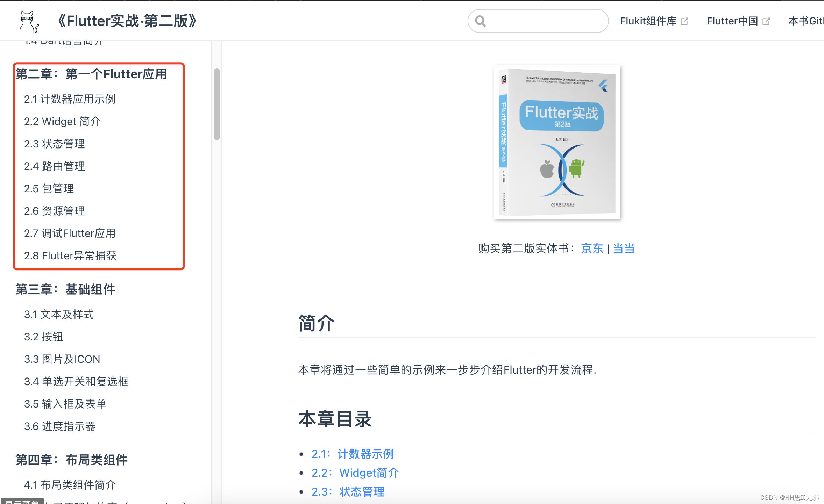Viewport: 824px width, 504px height.
Task: Open the 《Flutter实战·第二版》 site title
Action: click(127, 21)
